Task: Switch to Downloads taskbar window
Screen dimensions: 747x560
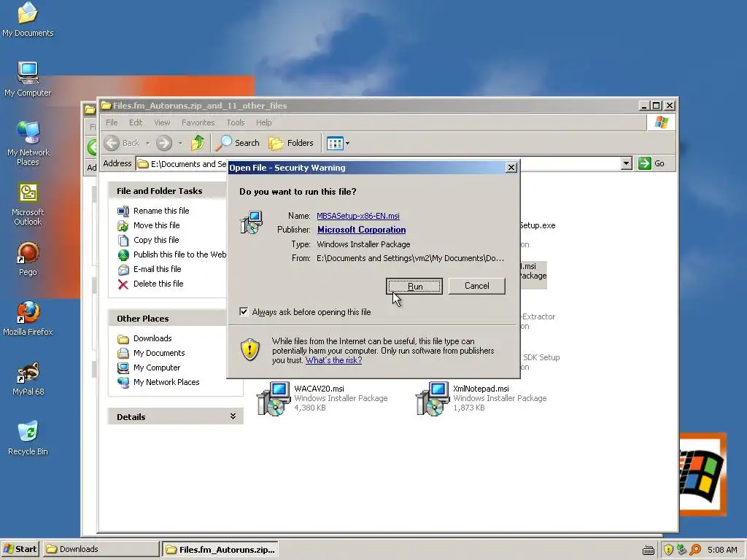Action: click(x=101, y=549)
